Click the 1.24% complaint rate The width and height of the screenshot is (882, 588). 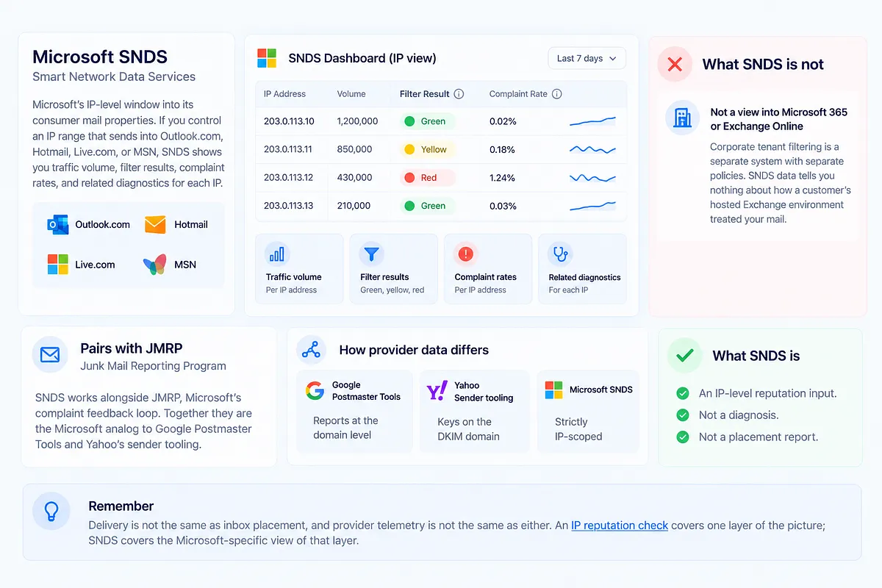[x=503, y=178]
